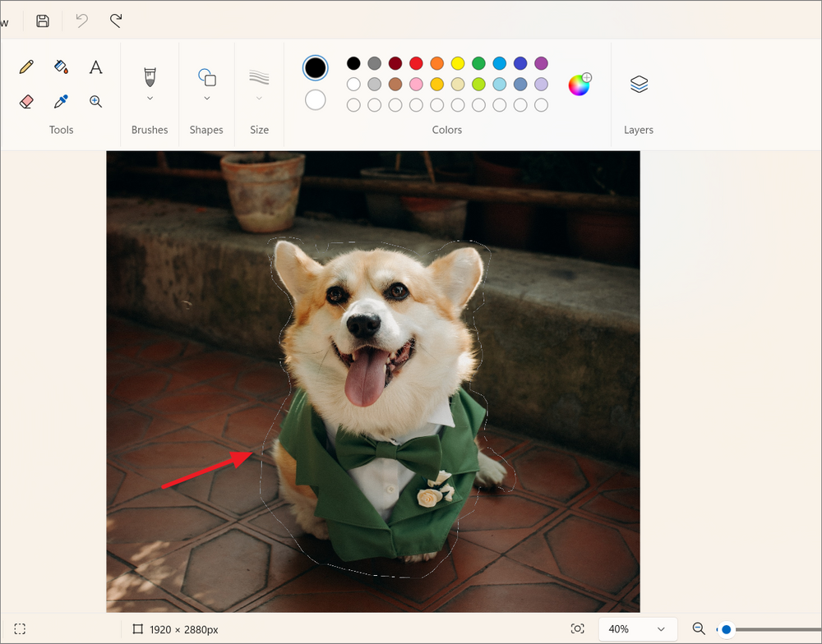Select the Magnifier tool
The height and width of the screenshot is (644, 822).
click(x=95, y=100)
